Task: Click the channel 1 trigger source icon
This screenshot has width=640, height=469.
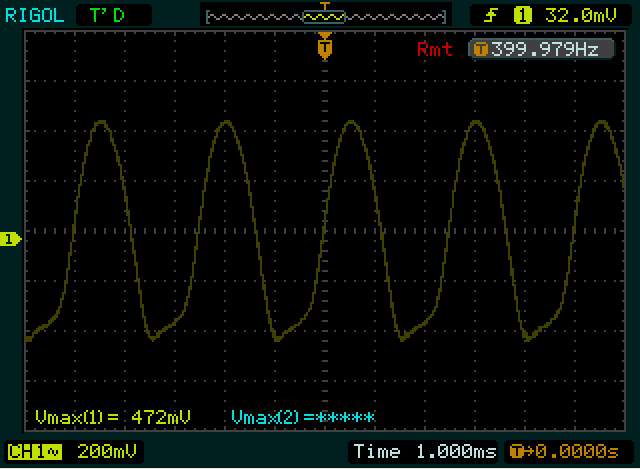Action: pos(521,15)
